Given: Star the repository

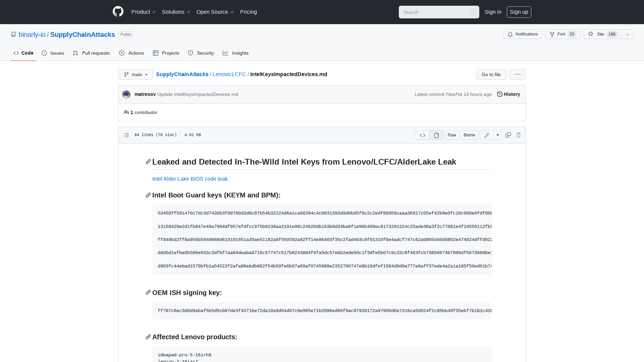Looking at the screenshot, I should pos(603,34).
